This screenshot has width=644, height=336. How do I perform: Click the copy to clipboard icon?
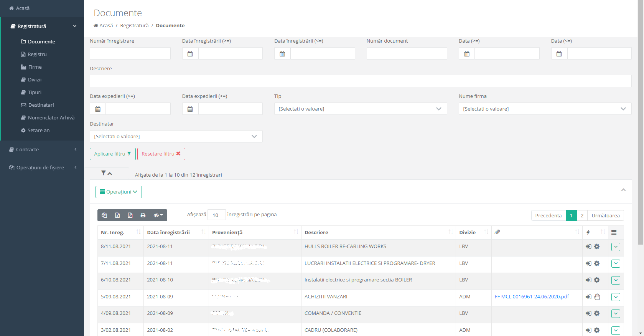[104, 215]
